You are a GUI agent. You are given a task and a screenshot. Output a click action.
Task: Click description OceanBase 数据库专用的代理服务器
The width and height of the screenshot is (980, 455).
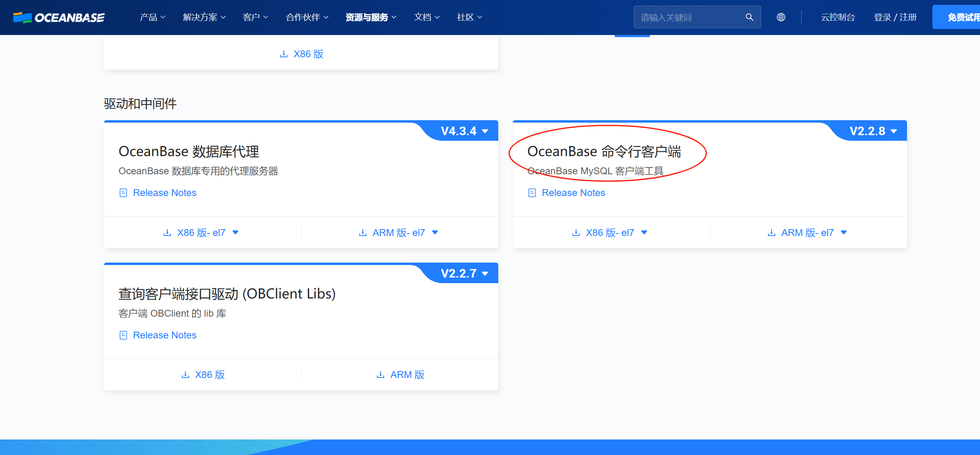pos(198,171)
